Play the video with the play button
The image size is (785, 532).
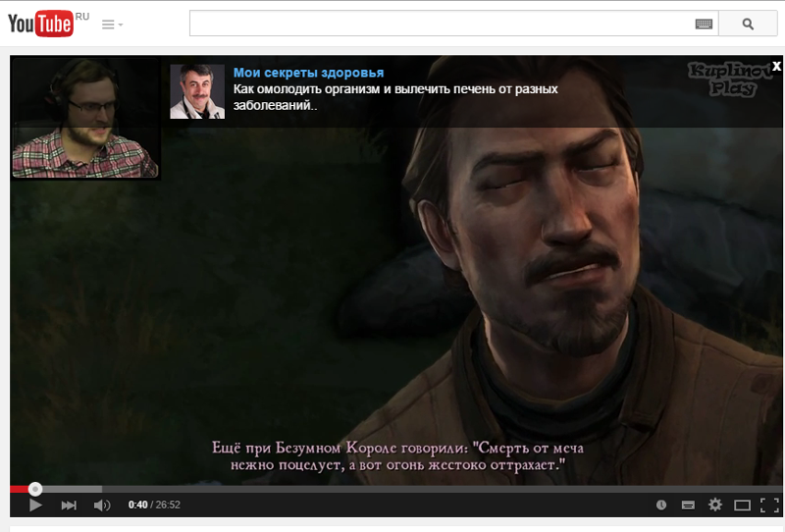(35, 505)
